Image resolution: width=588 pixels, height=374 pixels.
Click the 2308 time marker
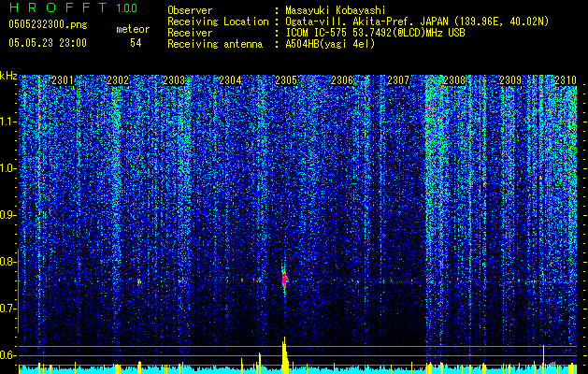coord(454,80)
